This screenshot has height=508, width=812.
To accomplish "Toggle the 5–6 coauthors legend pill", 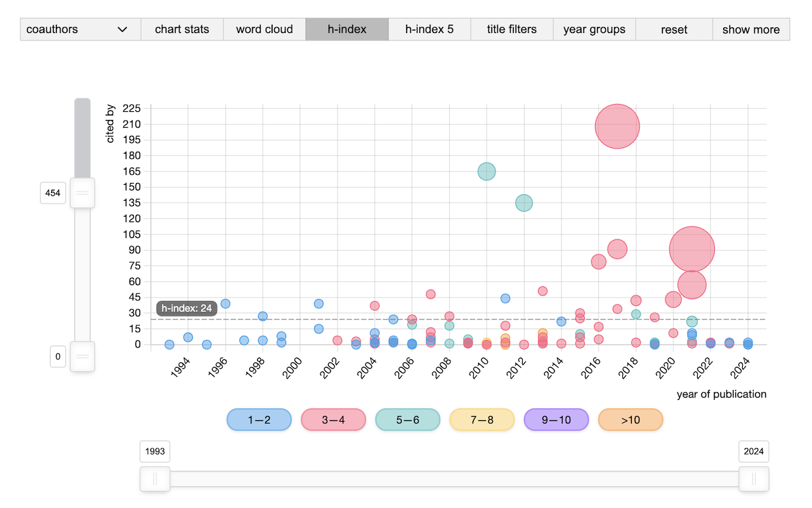I will point(407,420).
